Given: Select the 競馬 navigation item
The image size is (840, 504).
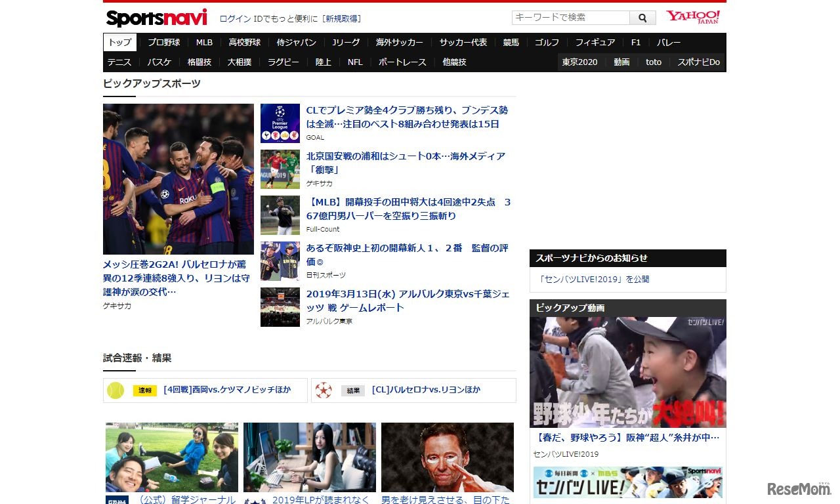Looking at the screenshot, I should 511,42.
